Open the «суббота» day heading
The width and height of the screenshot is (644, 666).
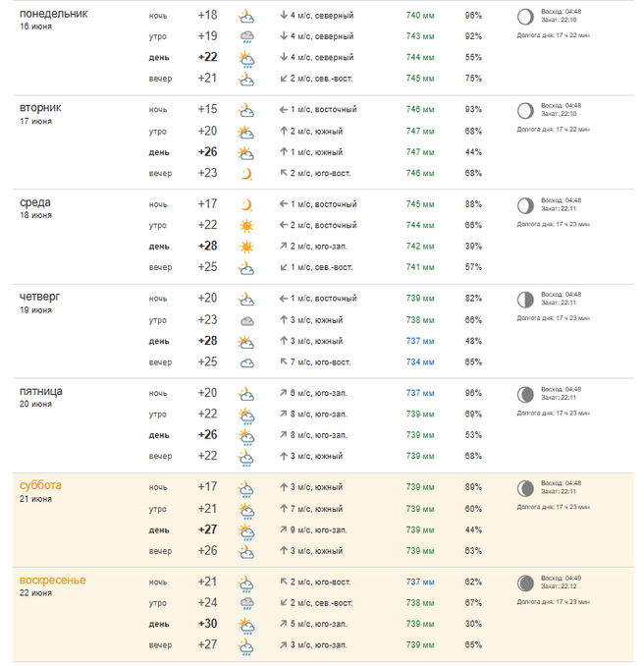click(x=41, y=485)
